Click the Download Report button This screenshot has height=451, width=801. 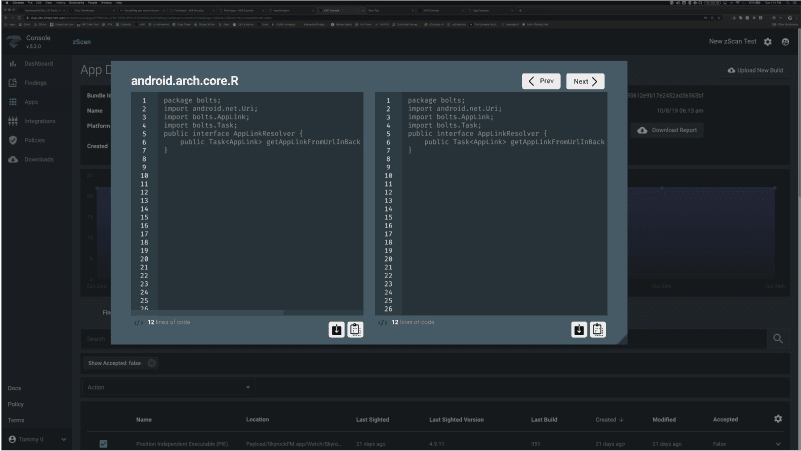coord(669,130)
